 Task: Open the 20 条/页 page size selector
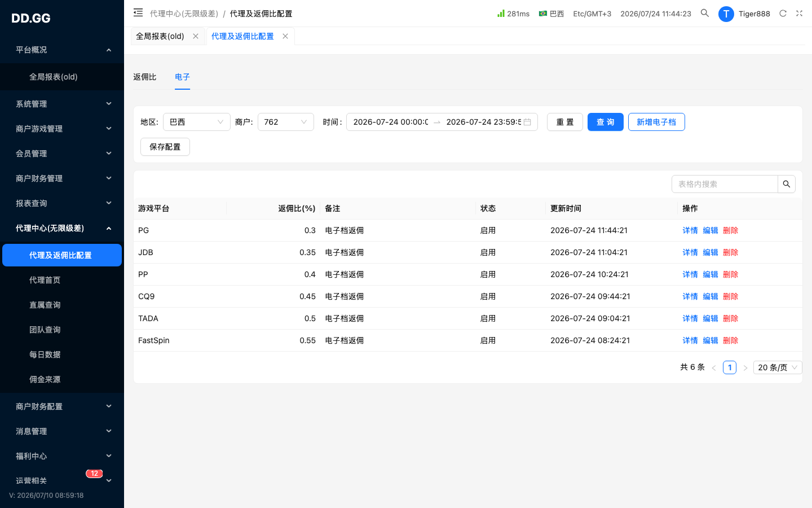(778, 367)
